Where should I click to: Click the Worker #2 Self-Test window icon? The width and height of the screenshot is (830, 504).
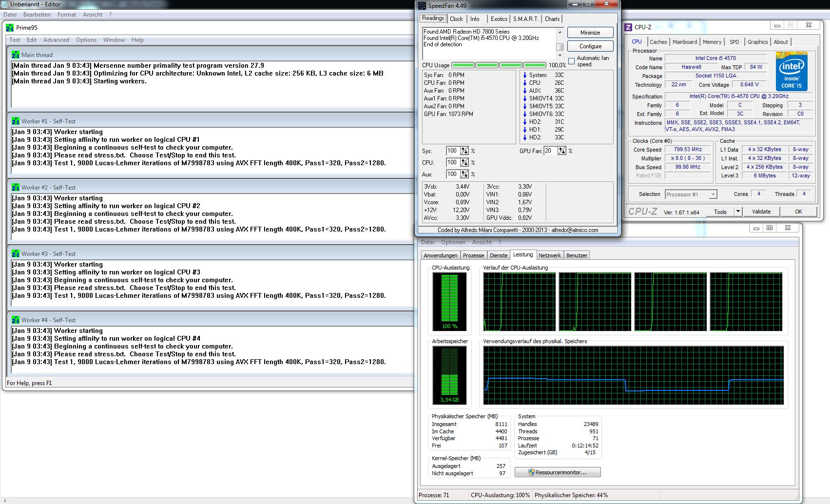16,188
